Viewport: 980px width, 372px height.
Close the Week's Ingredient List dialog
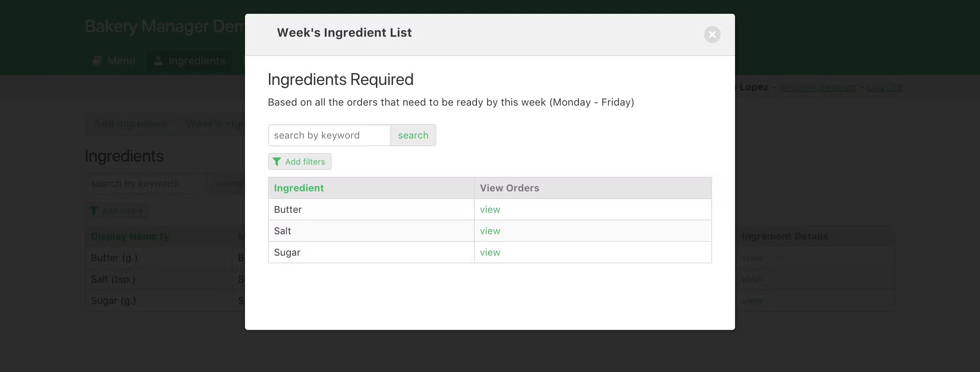712,34
